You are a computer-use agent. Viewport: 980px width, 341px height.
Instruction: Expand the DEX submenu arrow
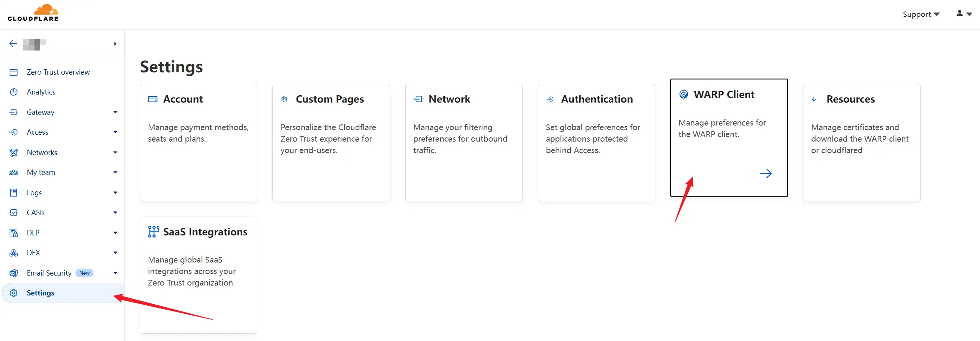(x=115, y=253)
